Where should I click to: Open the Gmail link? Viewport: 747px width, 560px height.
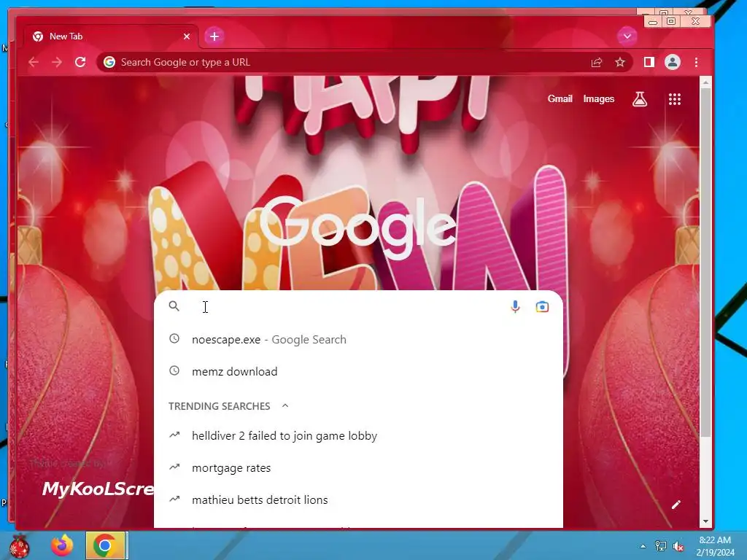click(560, 99)
